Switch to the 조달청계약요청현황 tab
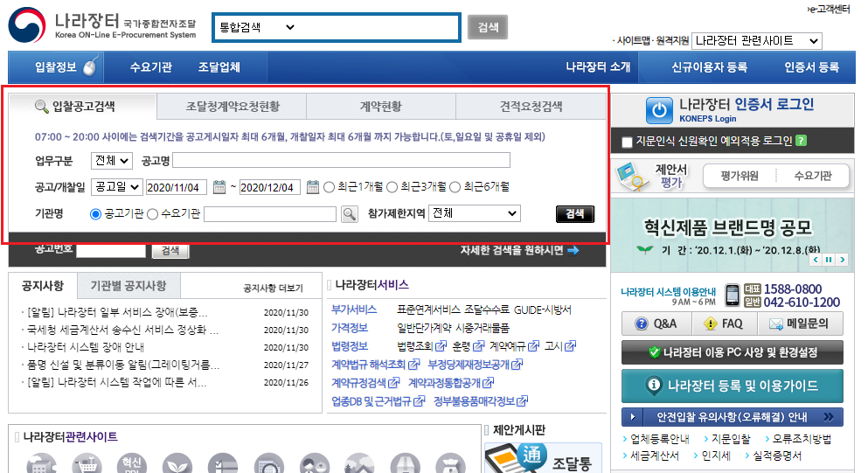The width and height of the screenshot is (868, 473). click(232, 107)
